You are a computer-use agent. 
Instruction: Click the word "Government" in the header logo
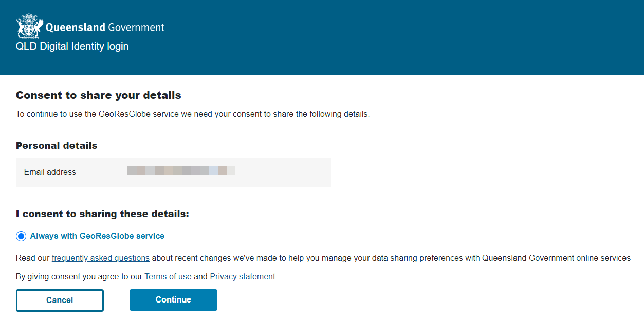click(x=136, y=28)
